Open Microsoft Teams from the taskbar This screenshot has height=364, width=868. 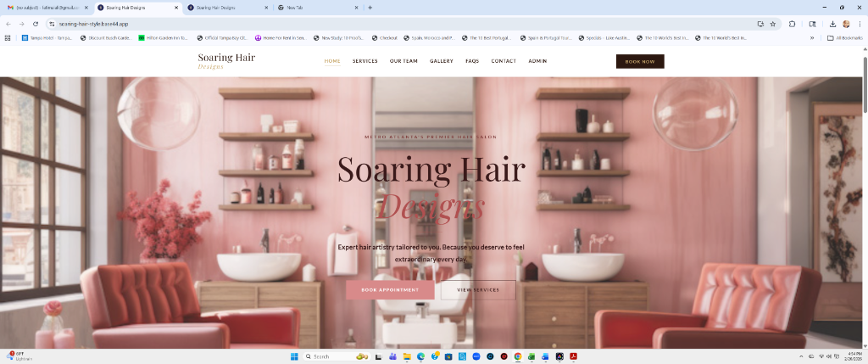392,356
